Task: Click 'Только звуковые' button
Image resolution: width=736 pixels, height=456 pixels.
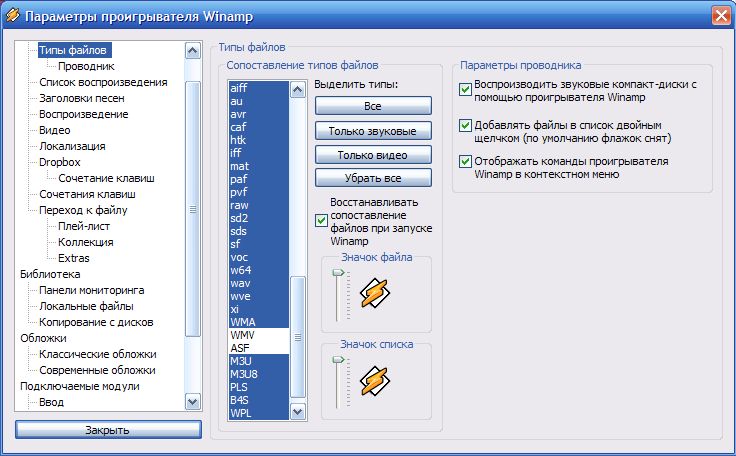Action: [x=372, y=130]
